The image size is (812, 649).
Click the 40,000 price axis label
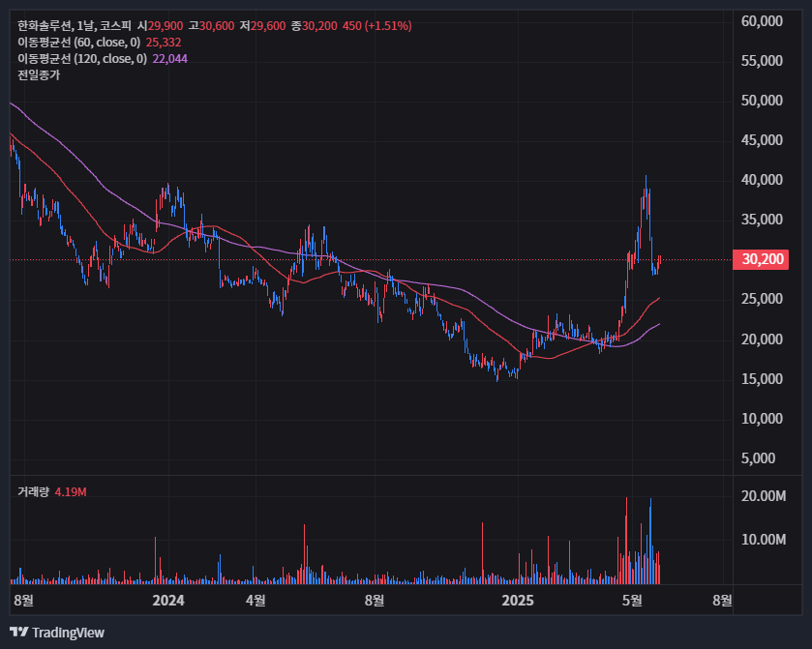point(762,180)
